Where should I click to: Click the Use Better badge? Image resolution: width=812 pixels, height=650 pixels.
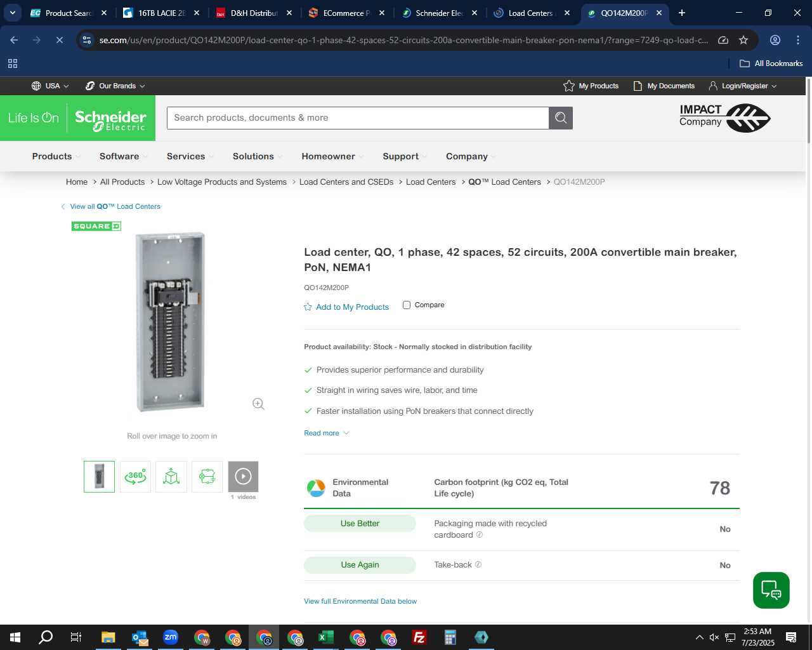pos(360,524)
